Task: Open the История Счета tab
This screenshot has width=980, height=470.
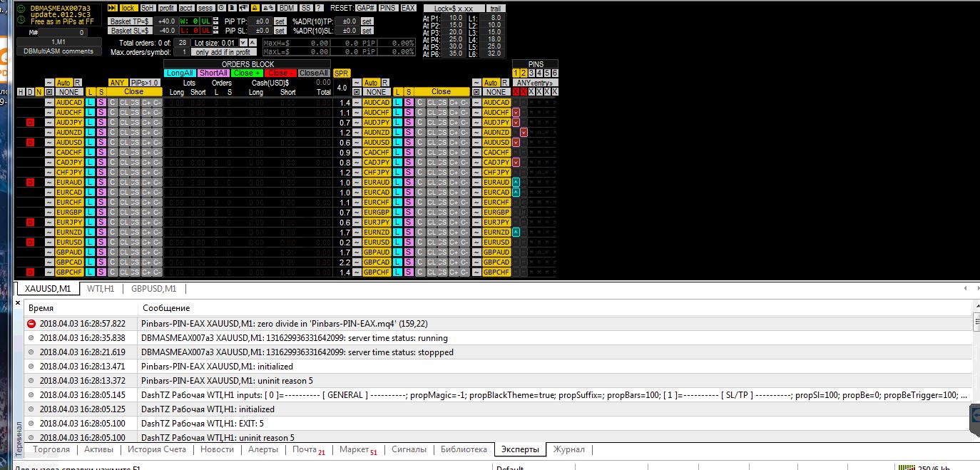Action: point(157,449)
